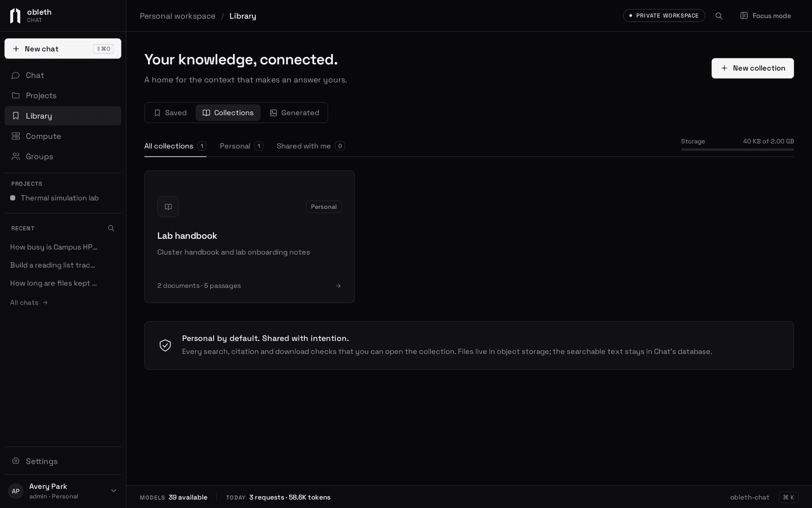Click '39 available' models in status bar

188,497
